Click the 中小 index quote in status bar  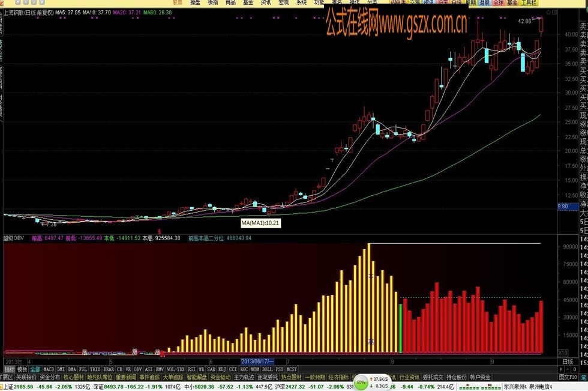coord(228,387)
